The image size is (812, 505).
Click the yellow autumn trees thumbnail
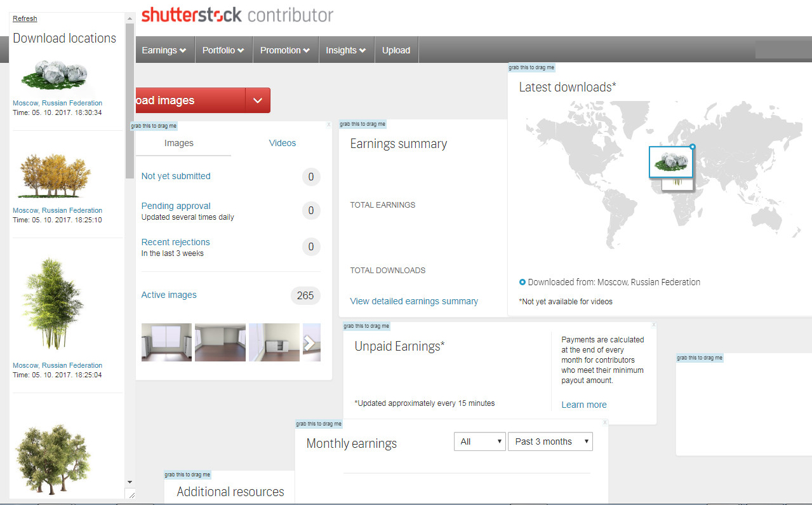pos(54,176)
